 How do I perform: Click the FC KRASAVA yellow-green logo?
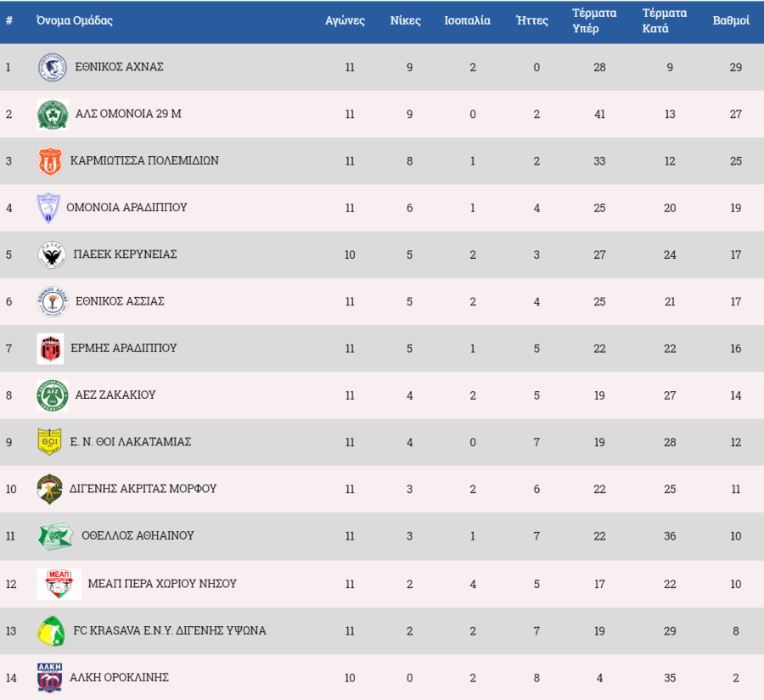click(x=51, y=630)
